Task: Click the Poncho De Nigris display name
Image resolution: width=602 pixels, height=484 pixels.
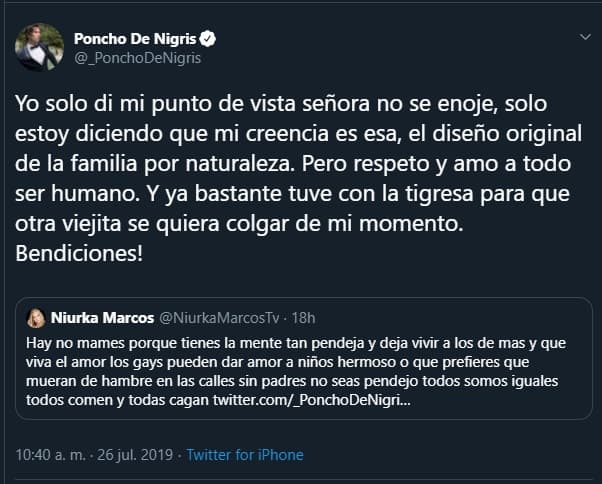Action: (x=135, y=39)
